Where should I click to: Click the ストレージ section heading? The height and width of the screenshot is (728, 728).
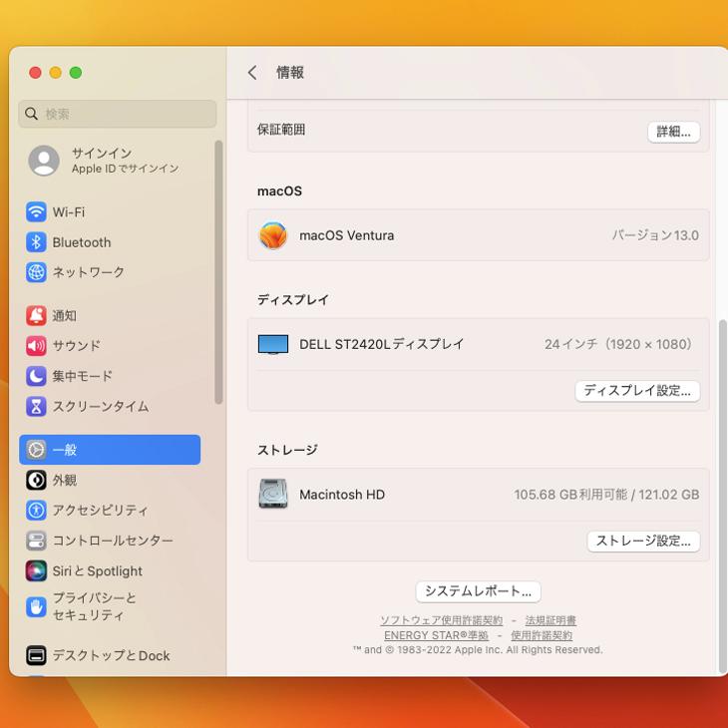tap(287, 450)
